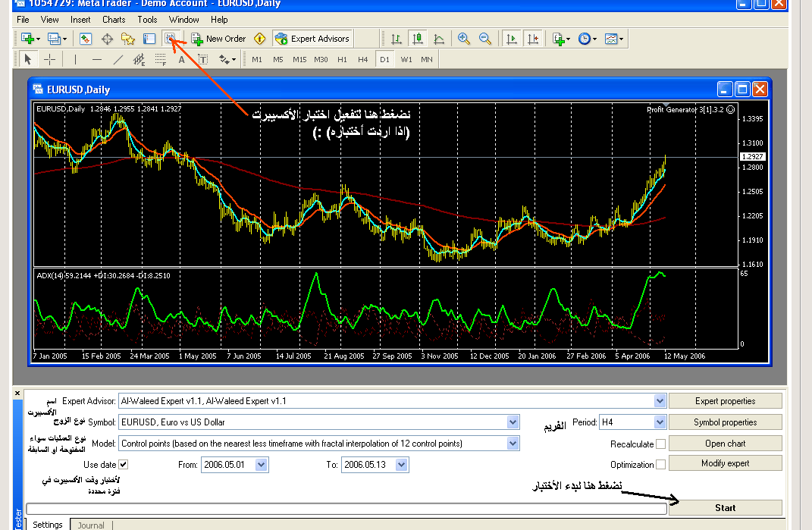Select the Horizontal Line drawing tool
Image resolution: width=812 pixels, height=530 pixels.
tap(97, 60)
